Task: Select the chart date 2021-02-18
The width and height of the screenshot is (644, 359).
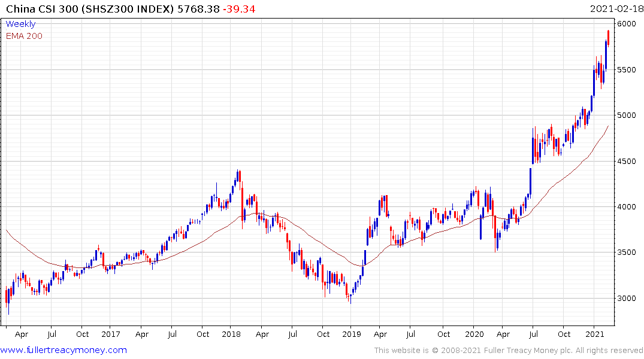Action: pyautogui.click(x=616, y=9)
